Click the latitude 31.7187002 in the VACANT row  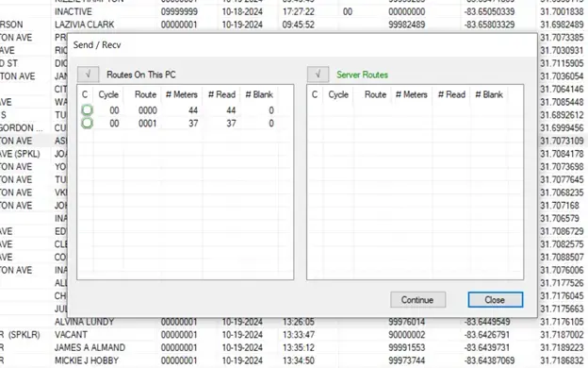[562, 335]
